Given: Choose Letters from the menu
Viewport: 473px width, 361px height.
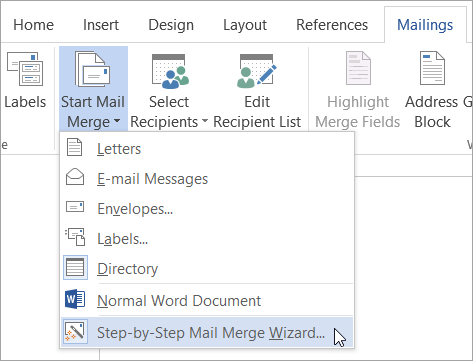Looking at the screenshot, I should (x=207, y=148).
